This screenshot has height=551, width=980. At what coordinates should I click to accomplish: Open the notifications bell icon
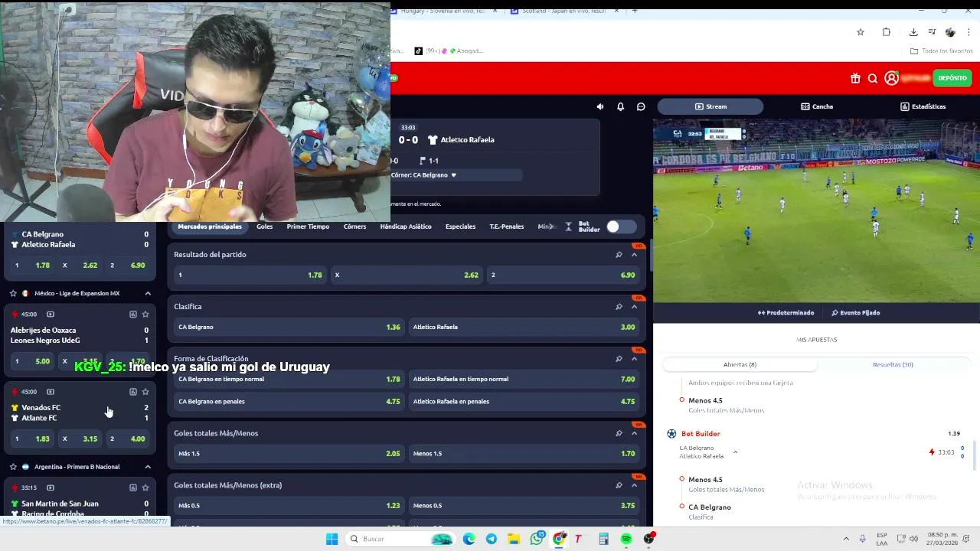pyautogui.click(x=620, y=106)
